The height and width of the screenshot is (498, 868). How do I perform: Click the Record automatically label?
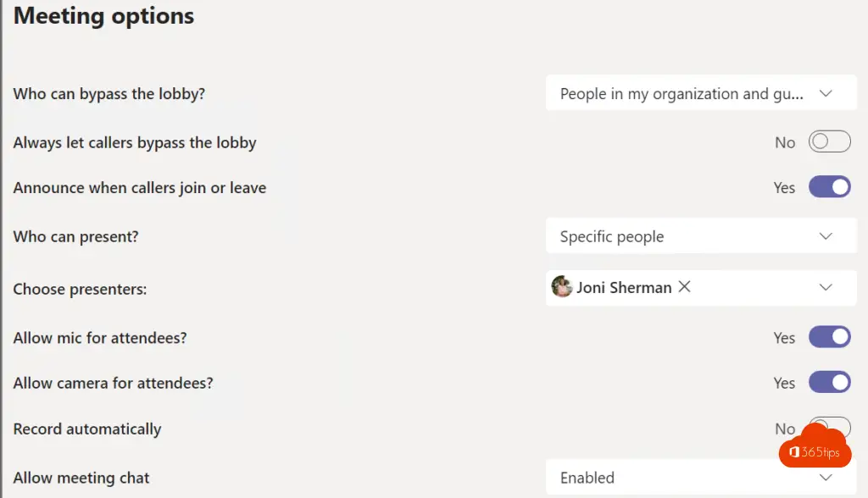pos(87,429)
